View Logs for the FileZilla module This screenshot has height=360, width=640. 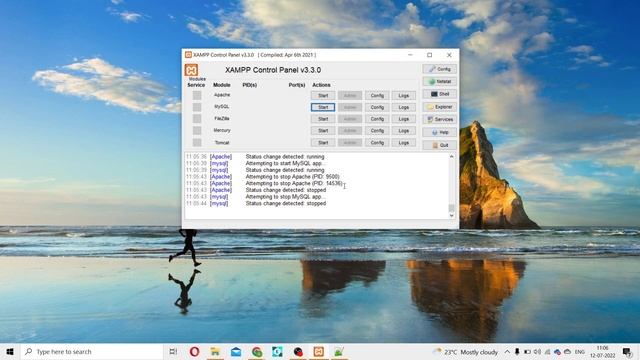click(x=404, y=119)
